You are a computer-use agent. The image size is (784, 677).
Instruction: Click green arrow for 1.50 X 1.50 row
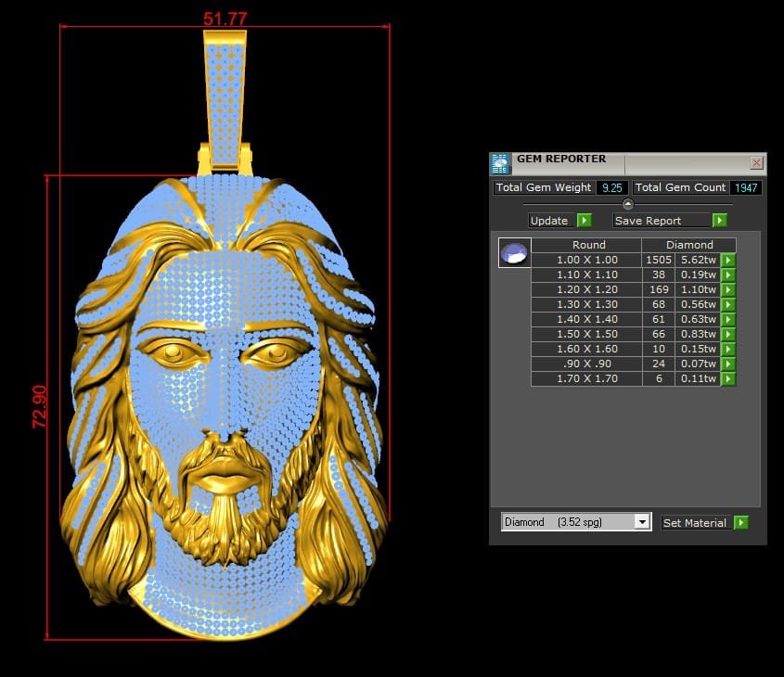728,335
